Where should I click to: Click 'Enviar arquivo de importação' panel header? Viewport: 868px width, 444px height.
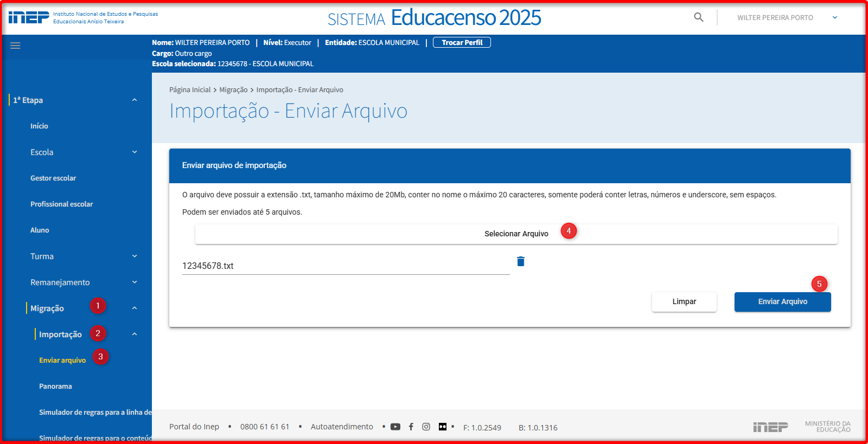510,165
